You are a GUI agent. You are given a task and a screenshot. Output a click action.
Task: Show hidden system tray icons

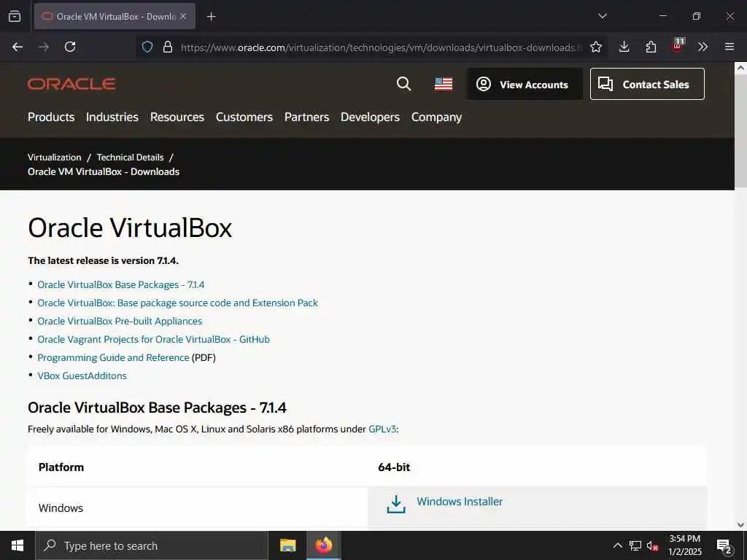coord(617,545)
